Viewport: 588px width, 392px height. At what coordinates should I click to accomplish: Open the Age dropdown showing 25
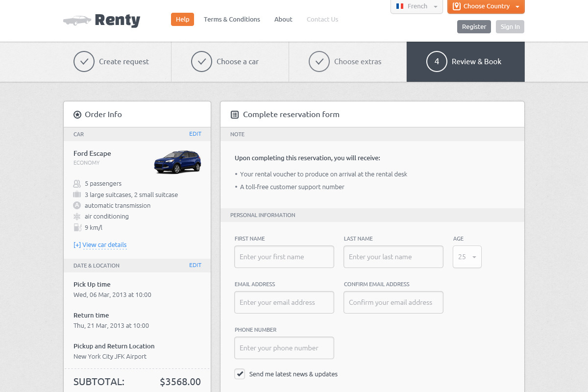467,257
